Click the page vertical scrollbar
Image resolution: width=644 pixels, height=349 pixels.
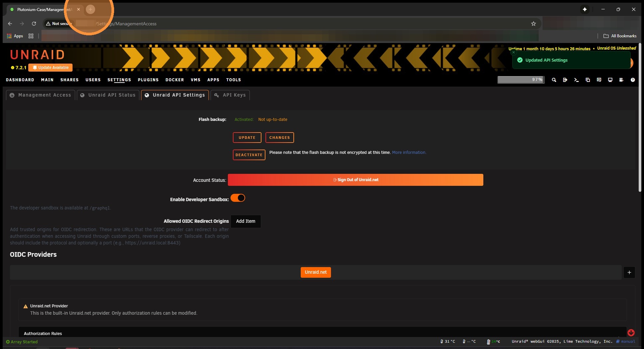tap(640, 117)
